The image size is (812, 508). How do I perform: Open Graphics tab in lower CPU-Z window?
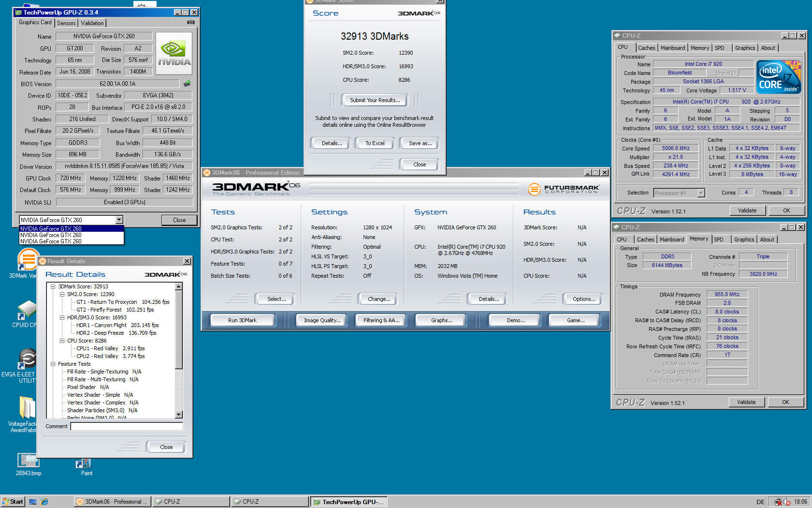[744, 239]
